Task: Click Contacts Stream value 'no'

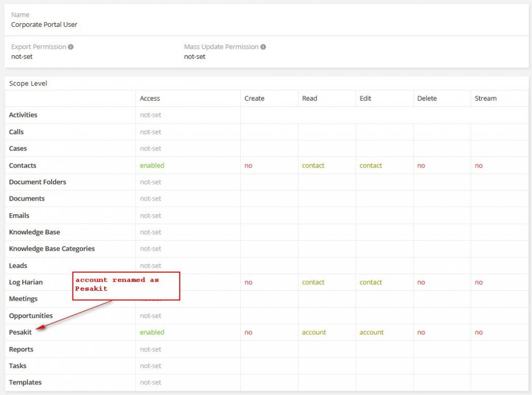Action: pyautogui.click(x=478, y=165)
